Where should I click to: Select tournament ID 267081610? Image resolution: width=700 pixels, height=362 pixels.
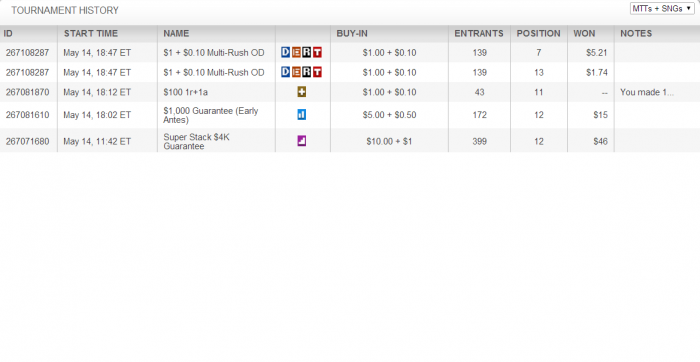[x=27, y=115]
